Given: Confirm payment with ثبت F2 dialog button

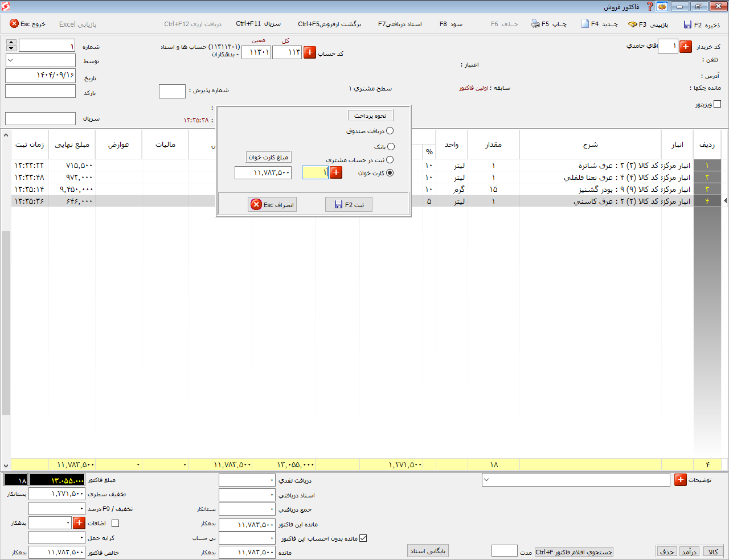Looking at the screenshot, I should pyautogui.click(x=349, y=204).
